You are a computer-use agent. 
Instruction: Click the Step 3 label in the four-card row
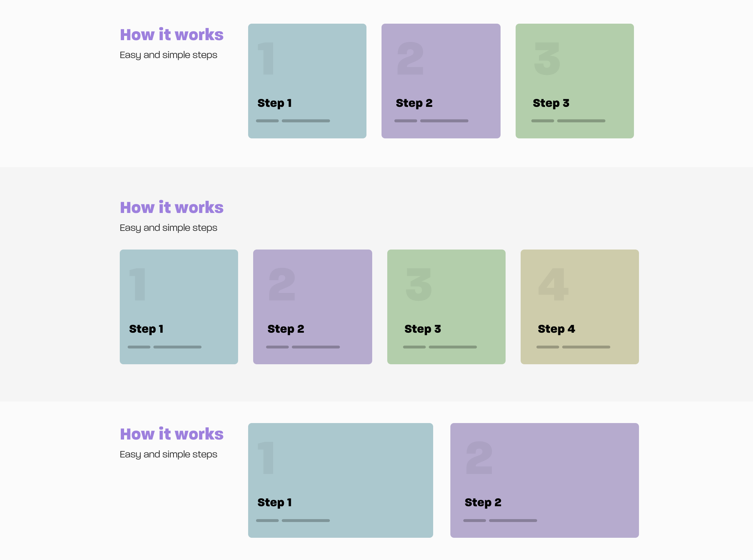[423, 329]
